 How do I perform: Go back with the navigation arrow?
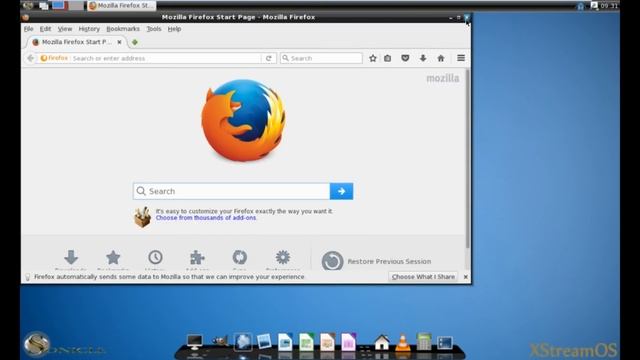click(x=31, y=58)
